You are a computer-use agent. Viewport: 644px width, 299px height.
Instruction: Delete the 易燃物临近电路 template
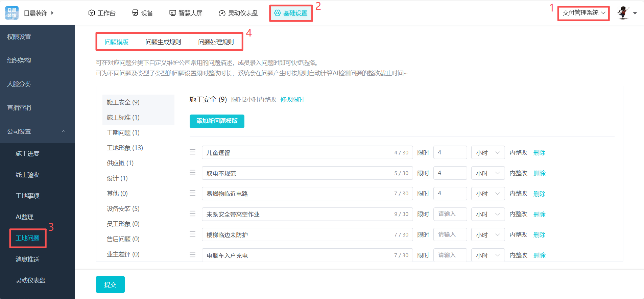(539, 194)
